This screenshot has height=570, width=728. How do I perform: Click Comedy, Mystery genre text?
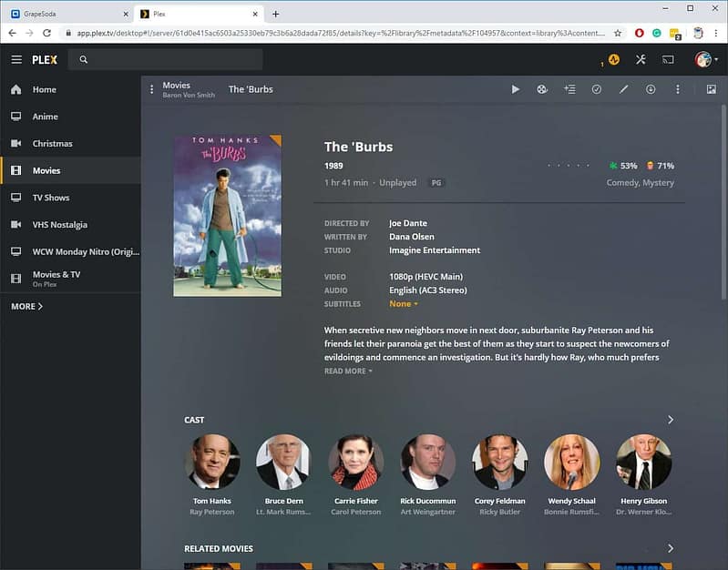point(640,183)
